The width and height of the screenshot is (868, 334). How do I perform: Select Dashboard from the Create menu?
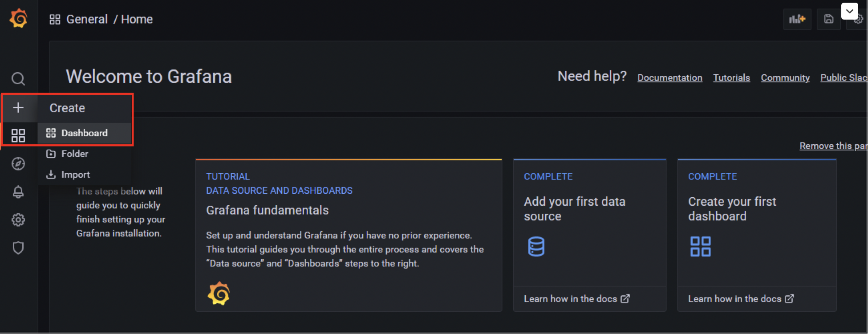(x=85, y=133)
